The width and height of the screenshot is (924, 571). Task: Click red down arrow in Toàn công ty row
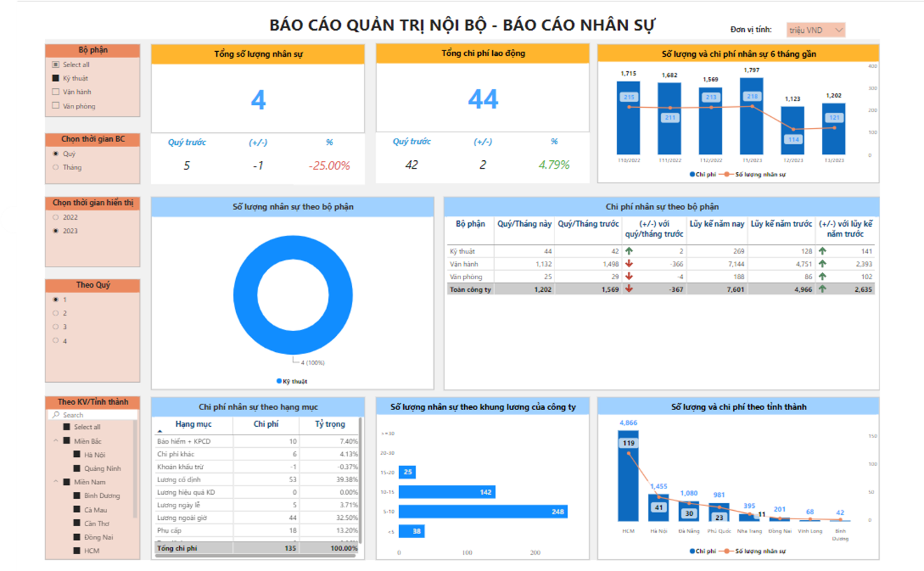629,289
